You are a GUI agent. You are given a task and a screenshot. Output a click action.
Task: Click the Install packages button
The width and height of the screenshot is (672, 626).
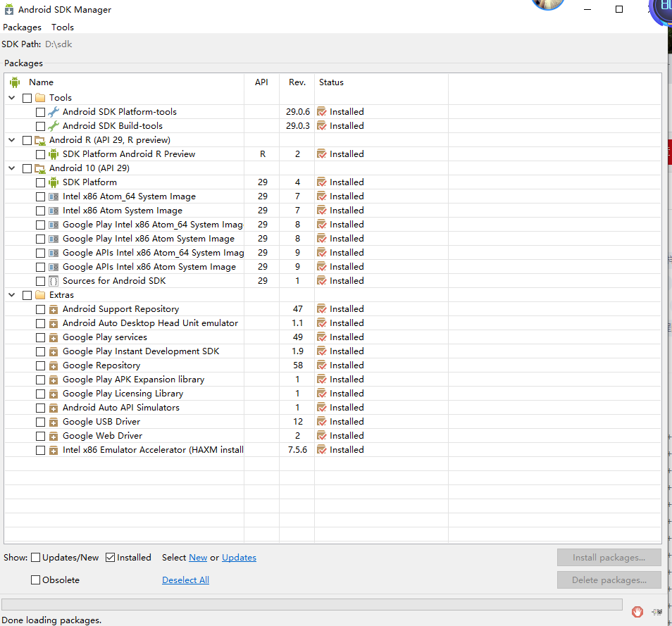click(x=609, y=558)
